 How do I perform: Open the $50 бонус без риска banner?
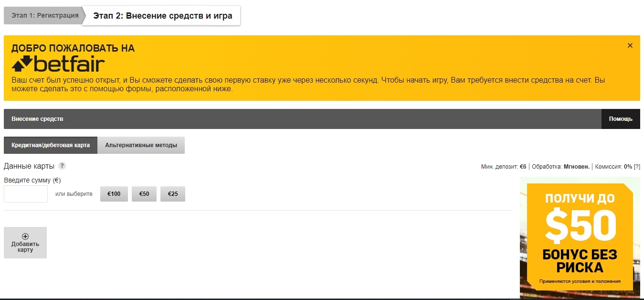point(580,237)
